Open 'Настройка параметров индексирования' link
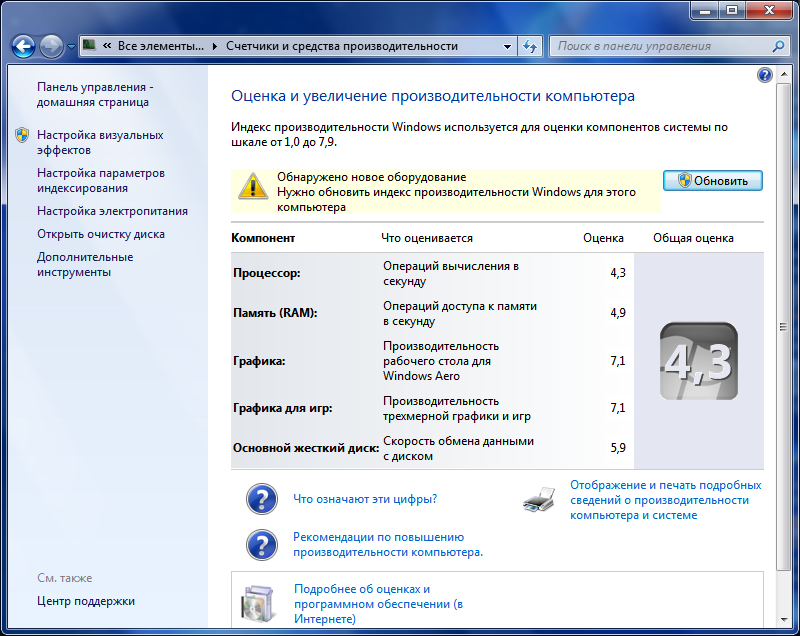The image size is (800, 636). click(101, 181)
